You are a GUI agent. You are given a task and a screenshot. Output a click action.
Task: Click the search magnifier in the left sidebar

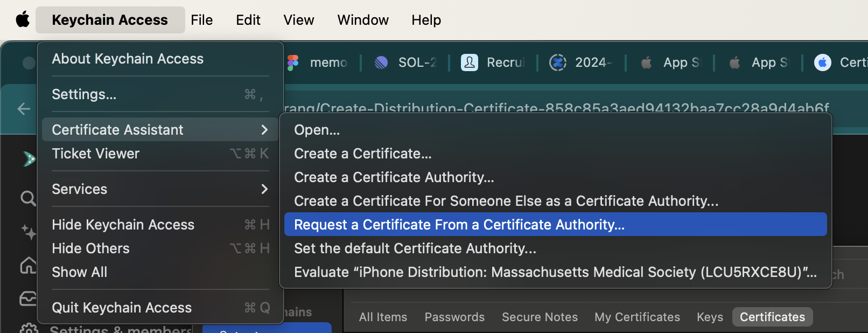pos(27,198)
